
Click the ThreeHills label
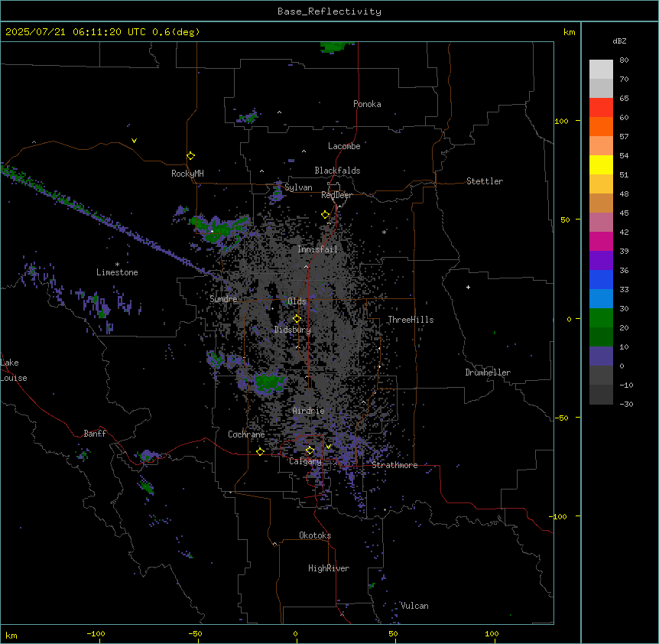click(411, 320)
